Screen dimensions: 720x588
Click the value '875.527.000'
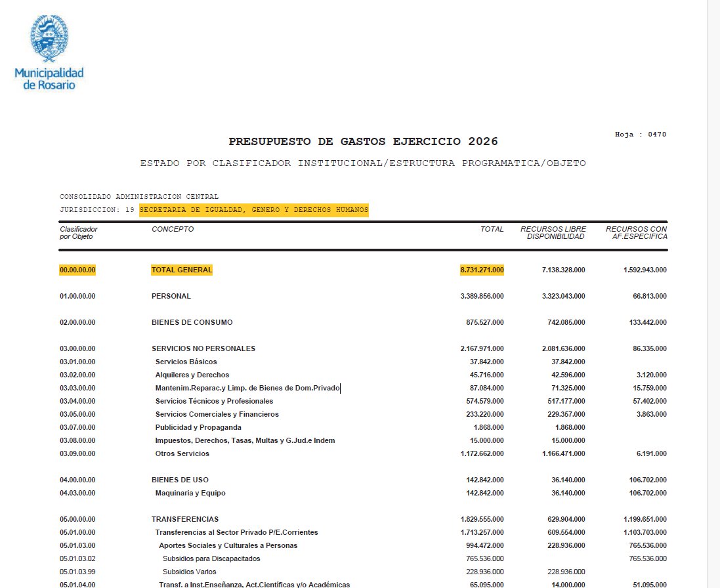click(x=485, y=322)
